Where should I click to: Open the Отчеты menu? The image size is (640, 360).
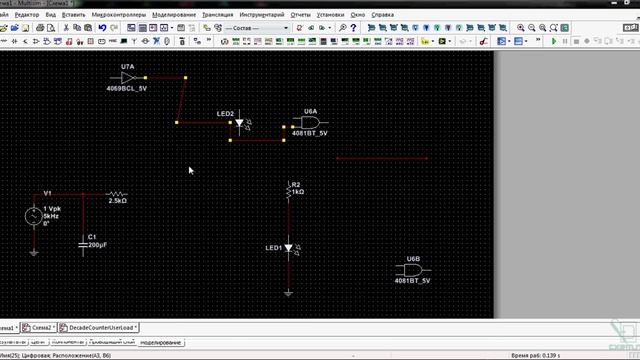tap(300, 15)
